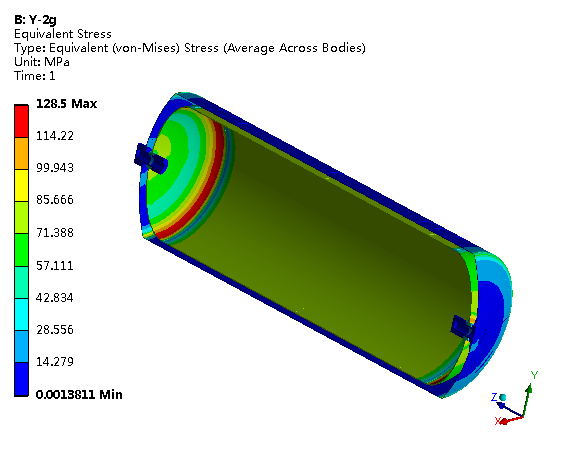Click the 0.0013811 Min legend label
Screen dimensions: 580x467
click(79, 395)
